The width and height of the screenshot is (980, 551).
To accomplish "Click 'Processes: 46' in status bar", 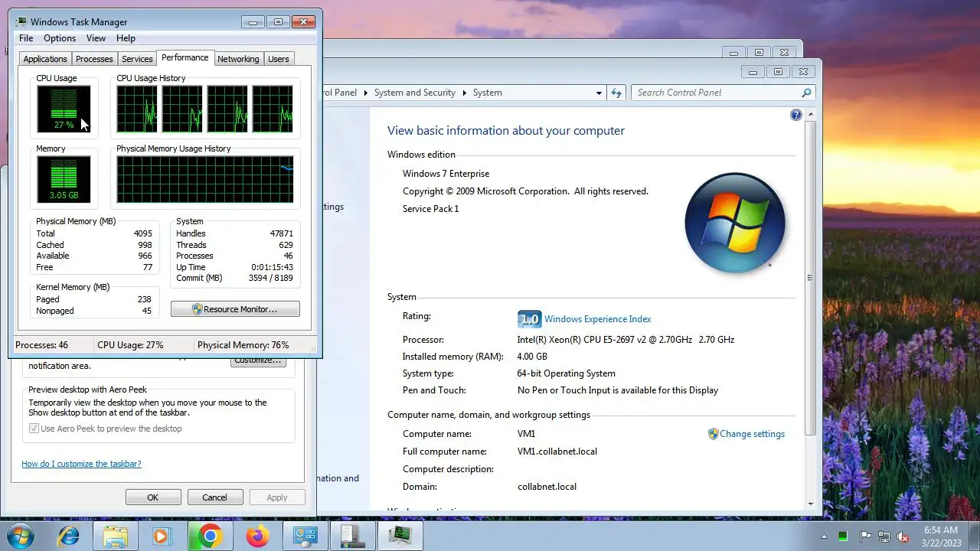I will [41, 345].
